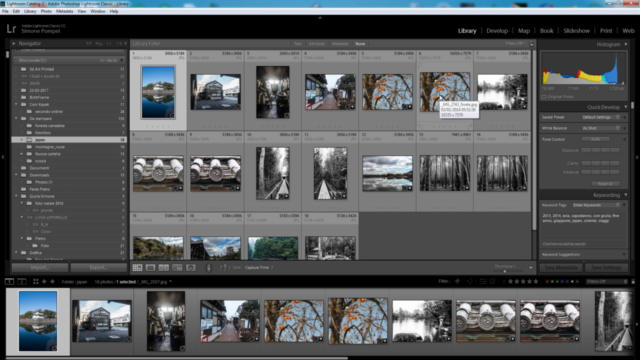The image size is (640, 360).
Task: Click the Lr application logo
Action: pyautogui.click(x=11, y=29)
